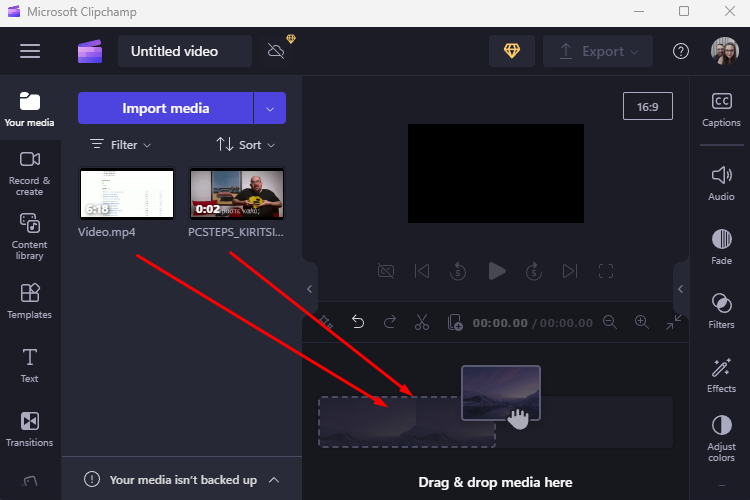This screenshot has width=750, height=500.
Task: Open the Record & create panel
Action: [x=30, y=173]
